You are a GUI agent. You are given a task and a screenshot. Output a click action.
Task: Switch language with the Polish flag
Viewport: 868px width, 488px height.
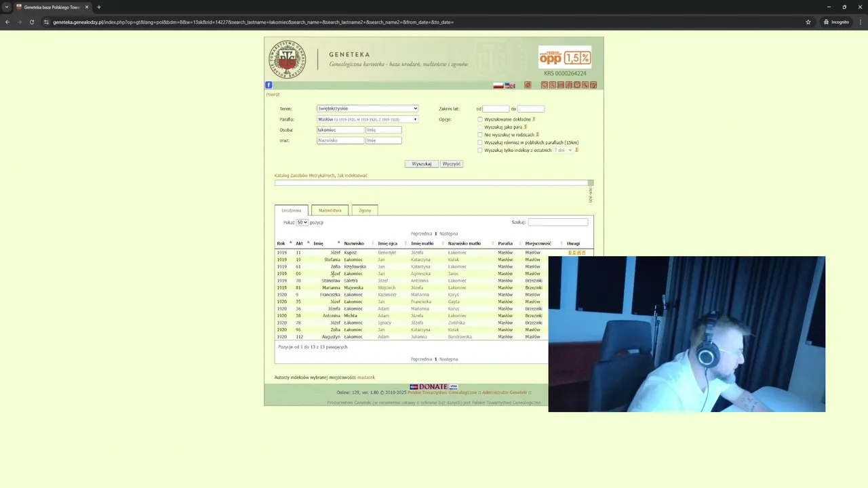498,85
